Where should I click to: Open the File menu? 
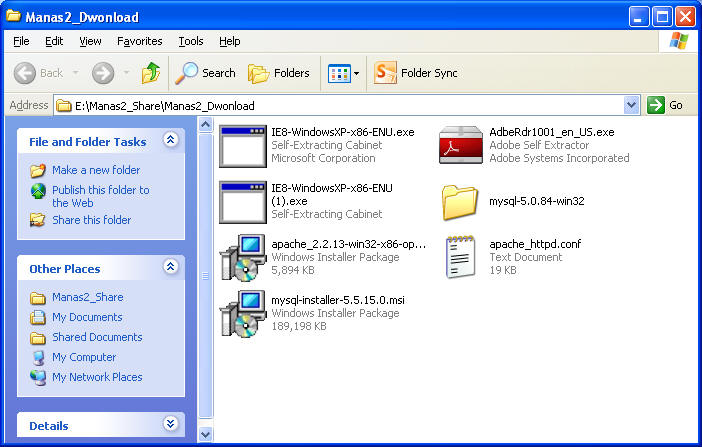[x=21, y=41]
